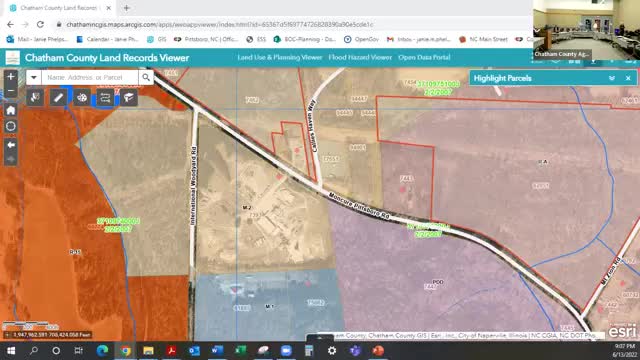
Task: Open Excel from the taskbar
Action: pyautogui.click(x=240, y=351)
